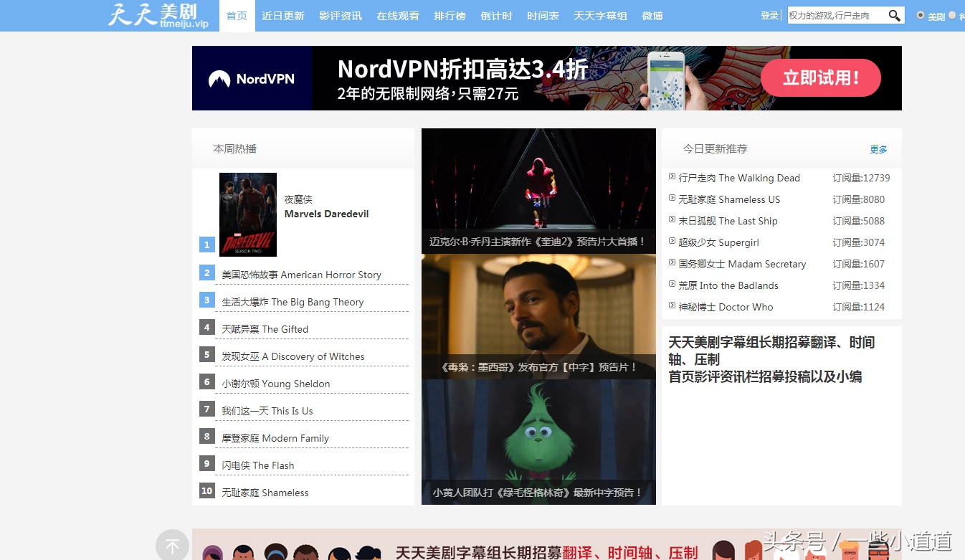Click the arrow icon beside Doctor Who
Screen dimensions: 965x560
670,307
